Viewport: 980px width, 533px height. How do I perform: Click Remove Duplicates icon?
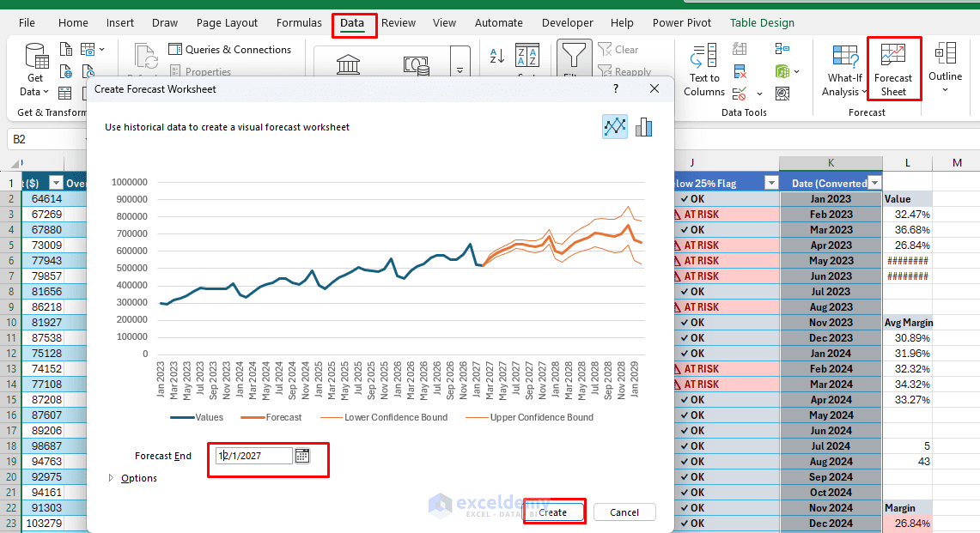[x=740, y=72]
